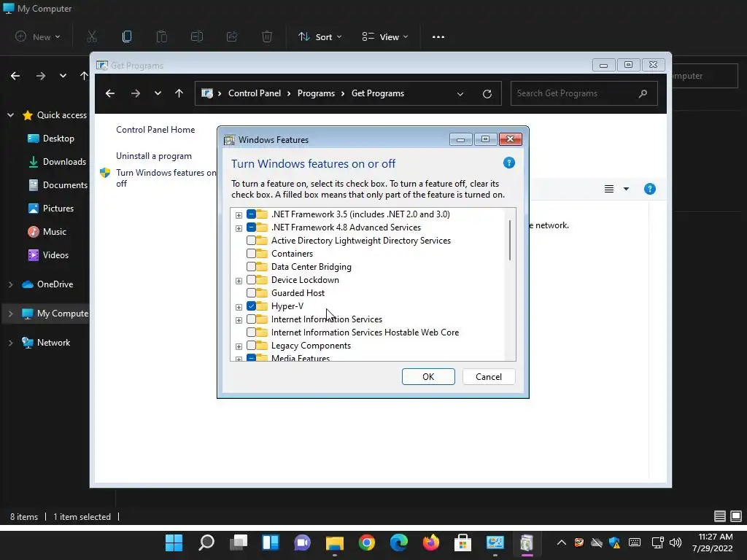Open Documents in Quick access
The image size is (747, 560).
tap(58, 185)
